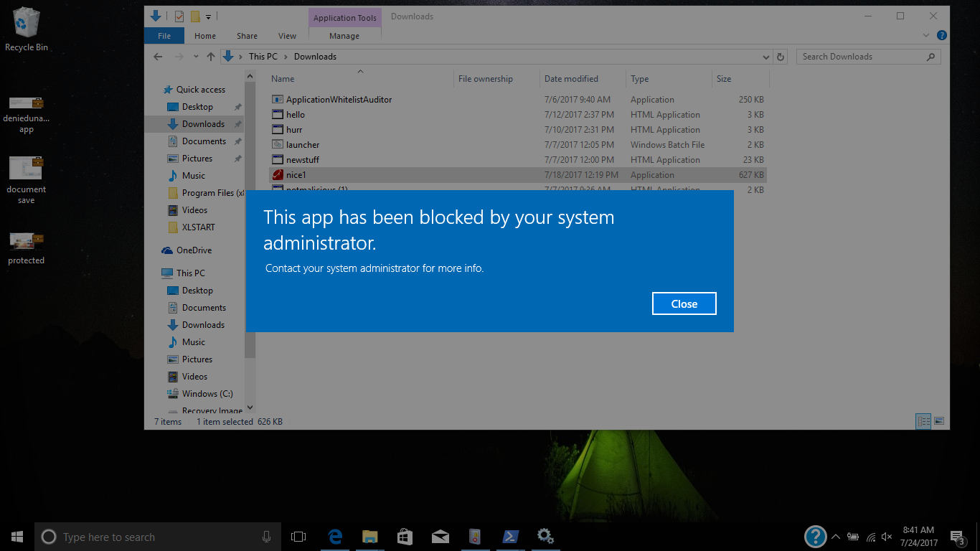This screenshot has width=980, height=551.
Task: Open Program Files (x86) in navigation pane
Action: (x=206, y=193)
